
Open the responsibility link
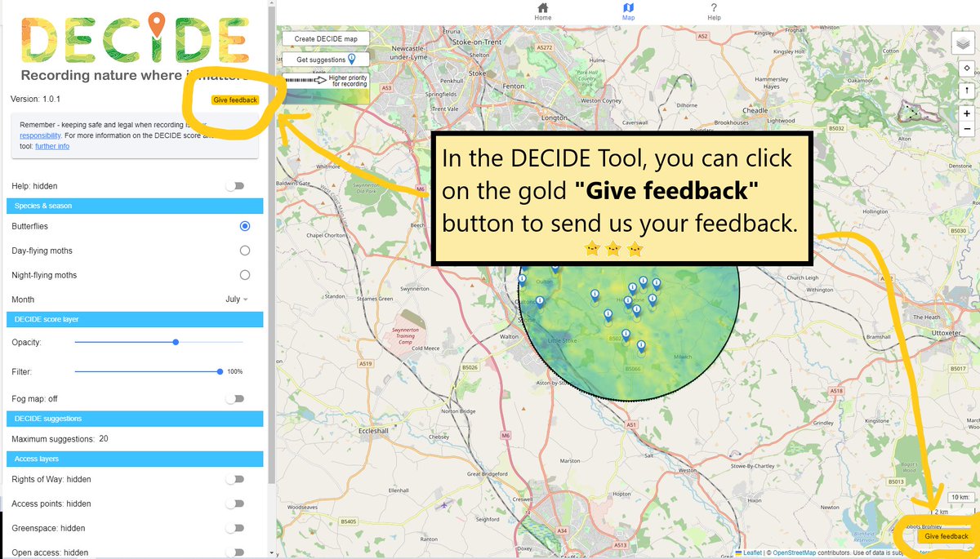pos(39,135)
